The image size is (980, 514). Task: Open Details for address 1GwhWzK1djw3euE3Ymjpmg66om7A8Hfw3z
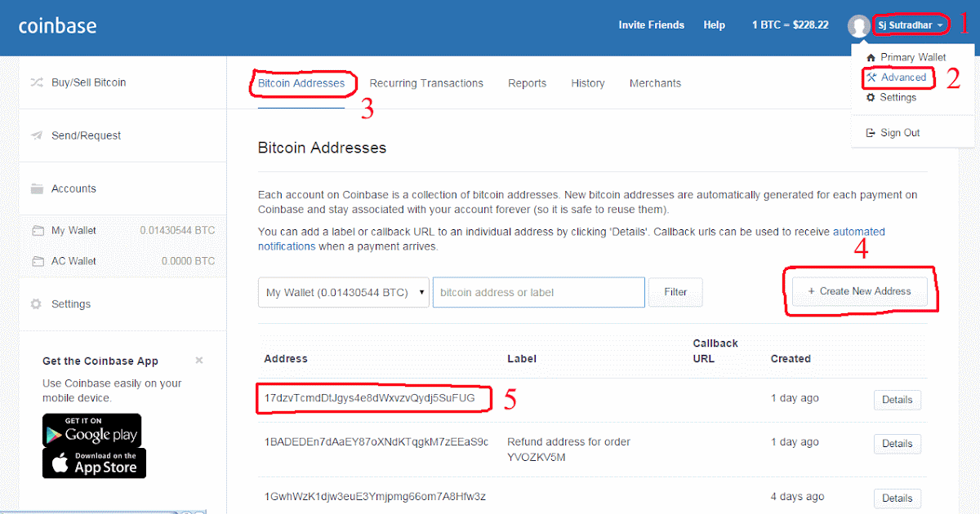pyautogui.click(x=898, y=498)
